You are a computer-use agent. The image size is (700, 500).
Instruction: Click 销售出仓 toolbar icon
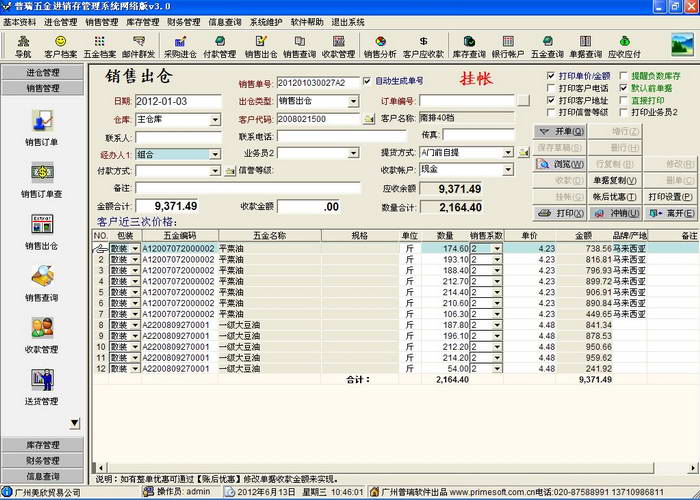(261, 46)
